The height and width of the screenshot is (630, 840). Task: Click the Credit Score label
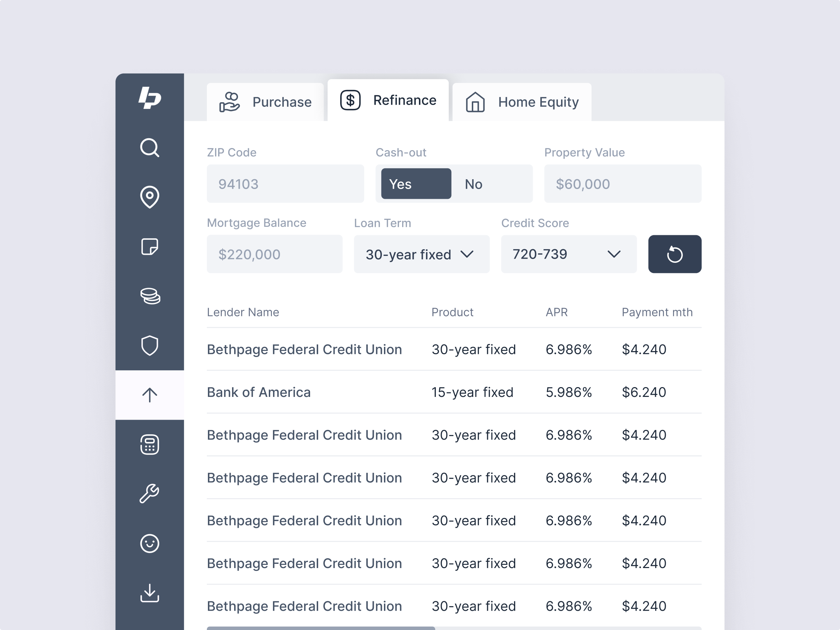(535, 223)
